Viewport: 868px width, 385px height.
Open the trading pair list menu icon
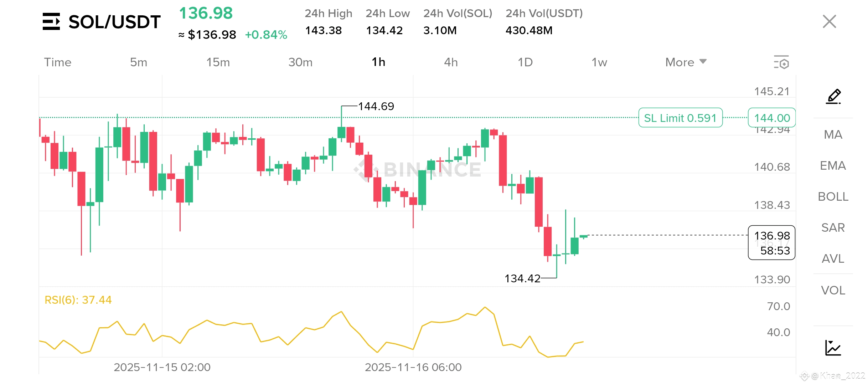[x=51, y=21]
